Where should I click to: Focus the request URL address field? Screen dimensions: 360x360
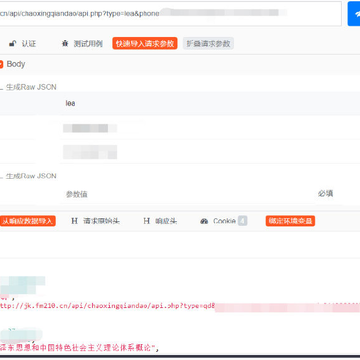coord(171,13)
